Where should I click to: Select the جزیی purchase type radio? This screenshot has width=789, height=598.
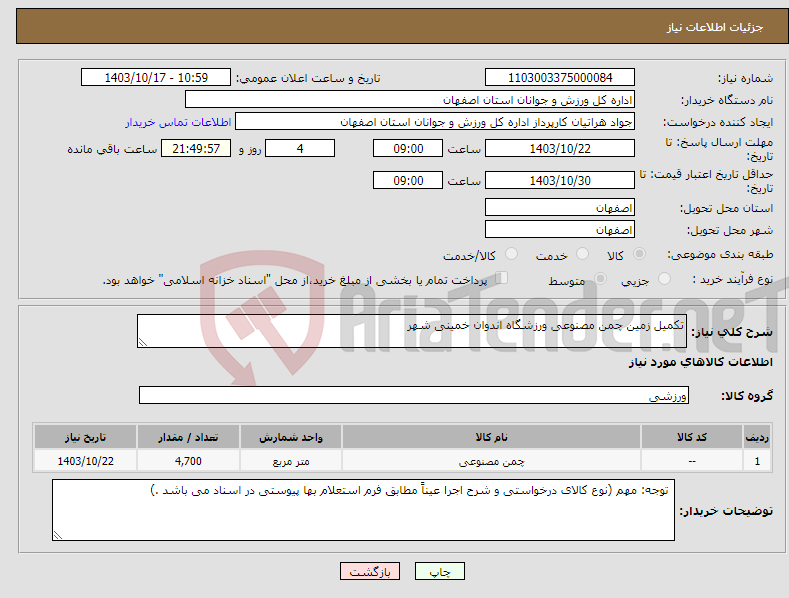664,278
